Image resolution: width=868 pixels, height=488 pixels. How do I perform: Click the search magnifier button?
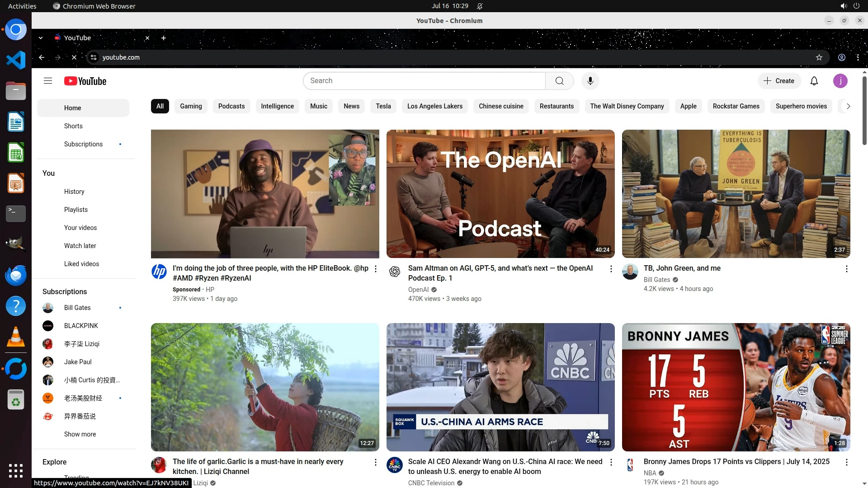[559, 81]
